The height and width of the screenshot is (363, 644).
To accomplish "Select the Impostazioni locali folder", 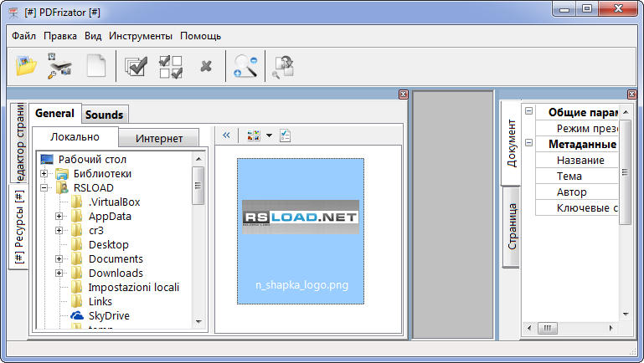I will point(134,287).
